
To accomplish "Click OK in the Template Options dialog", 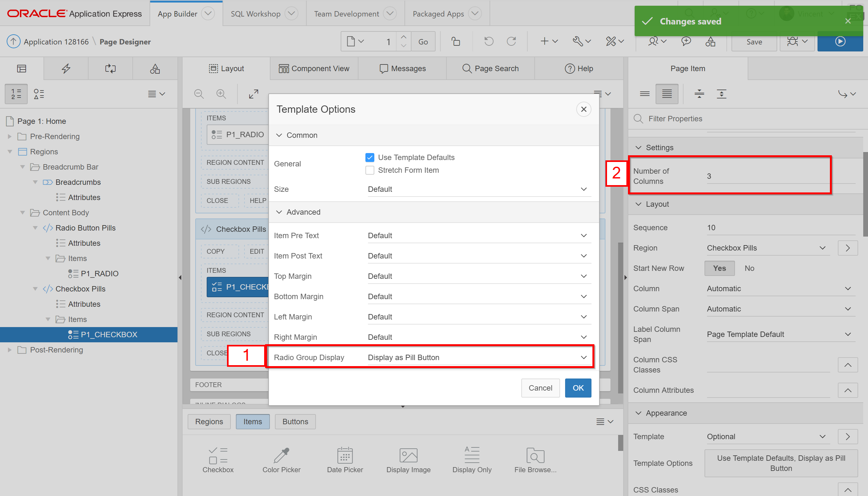I will tap(578, 388).
